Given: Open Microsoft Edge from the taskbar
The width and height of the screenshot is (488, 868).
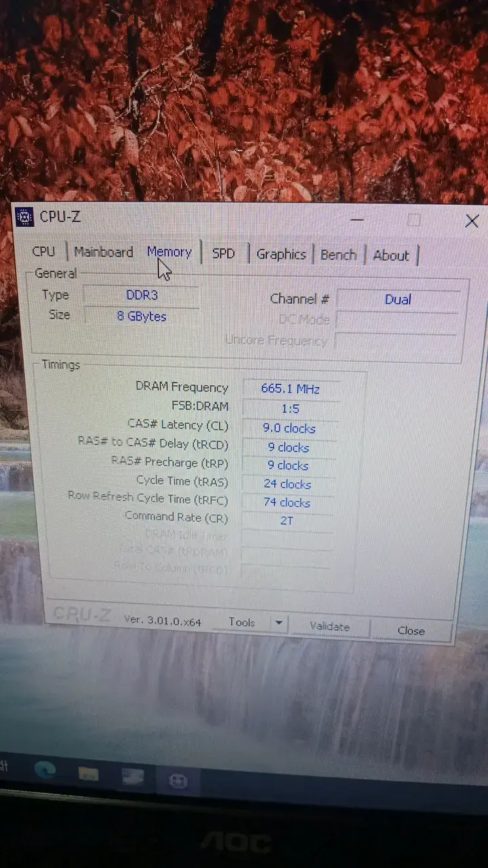Looking at the screenshot, I should click(45, 771).
